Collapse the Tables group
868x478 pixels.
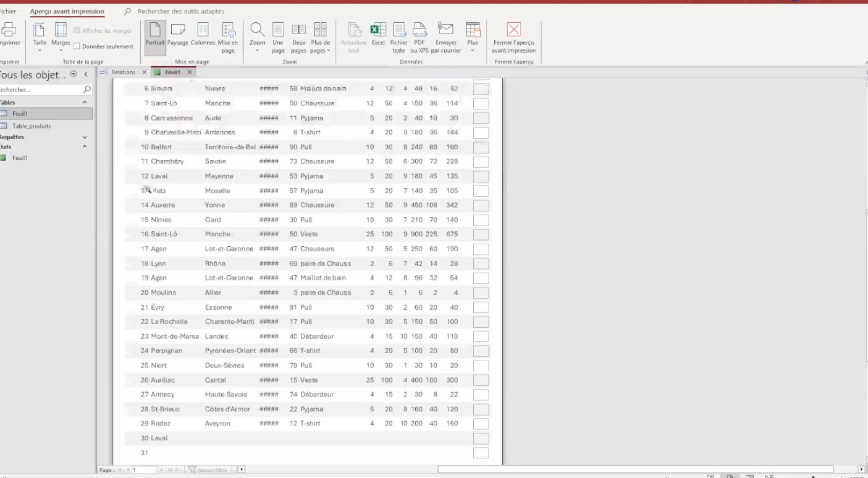[x=85, y=102]
